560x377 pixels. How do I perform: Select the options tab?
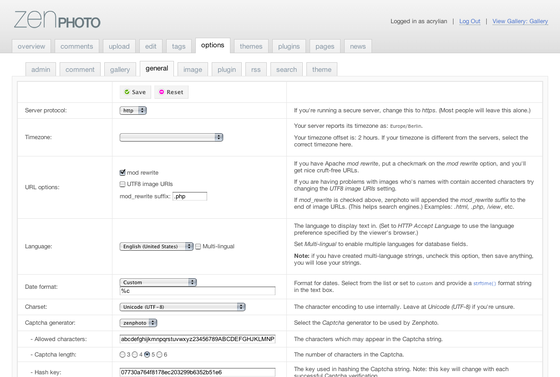pyautogui.click(x=213, y=45)
